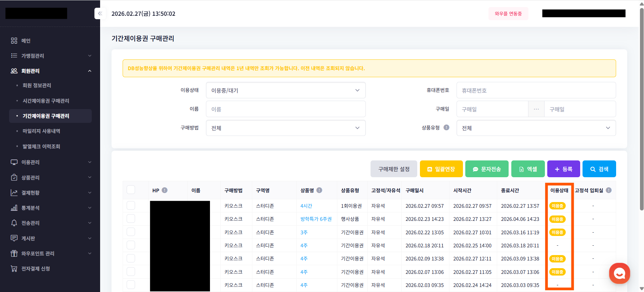Image resolution: width=644 pixels, height=292 pixels.
Task: Open 시간제이용권 구매관리 submenu item
Action: pyautogui.click(x=46, y=101)
